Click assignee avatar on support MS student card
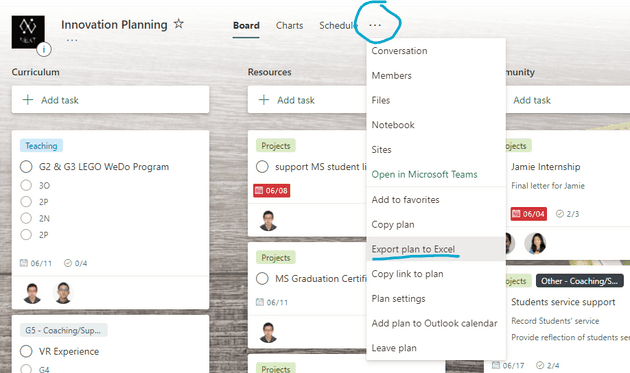This screenshot has height=373, width=630. click(x=268, y=221)
